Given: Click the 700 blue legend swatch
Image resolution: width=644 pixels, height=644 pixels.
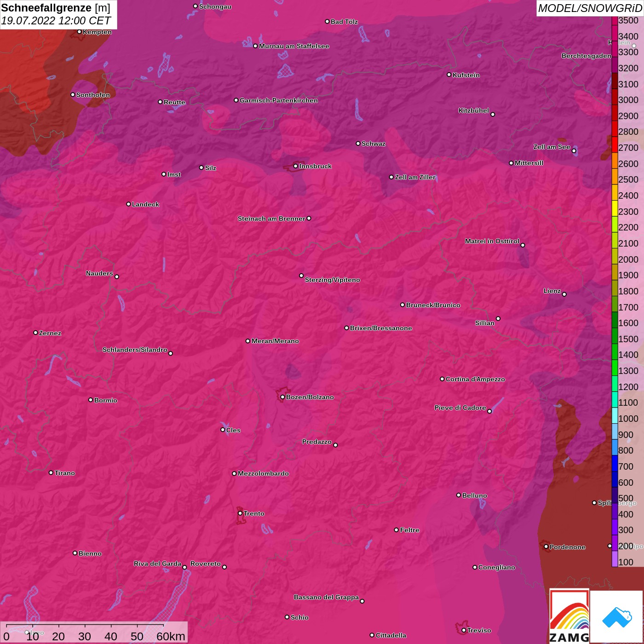Looking at the screenshot, I should pos(615,463).
